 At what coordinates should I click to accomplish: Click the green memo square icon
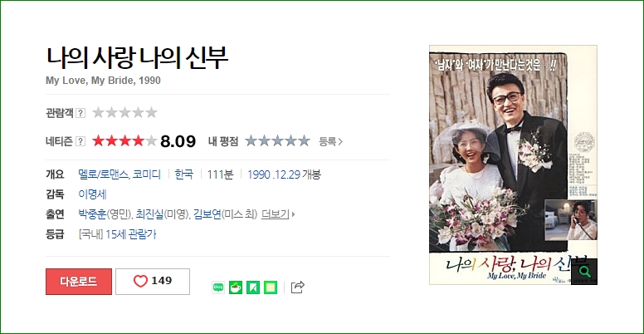coord(271,287)
